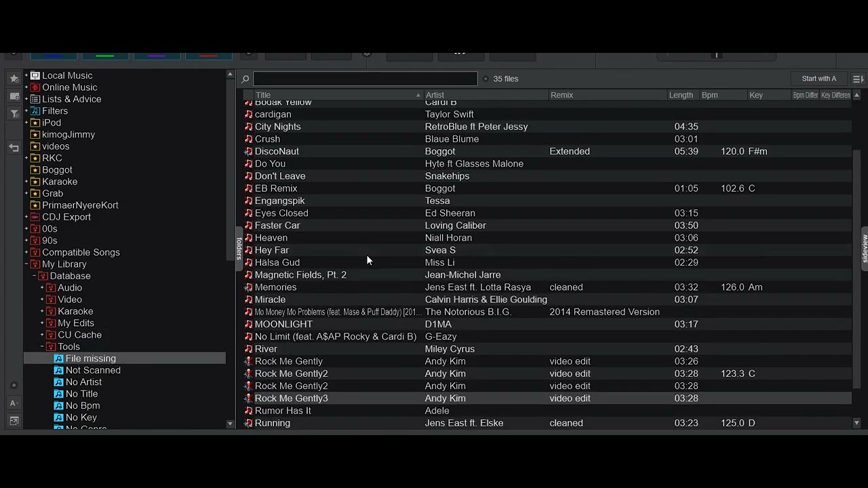Click the music note icon for Running

pyautogui.click(x=248, y=423)
